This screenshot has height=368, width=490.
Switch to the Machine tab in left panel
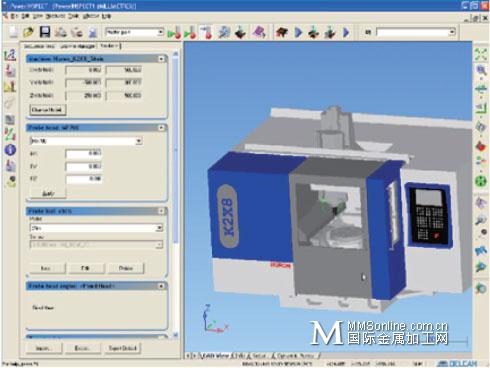click(110, 46)
